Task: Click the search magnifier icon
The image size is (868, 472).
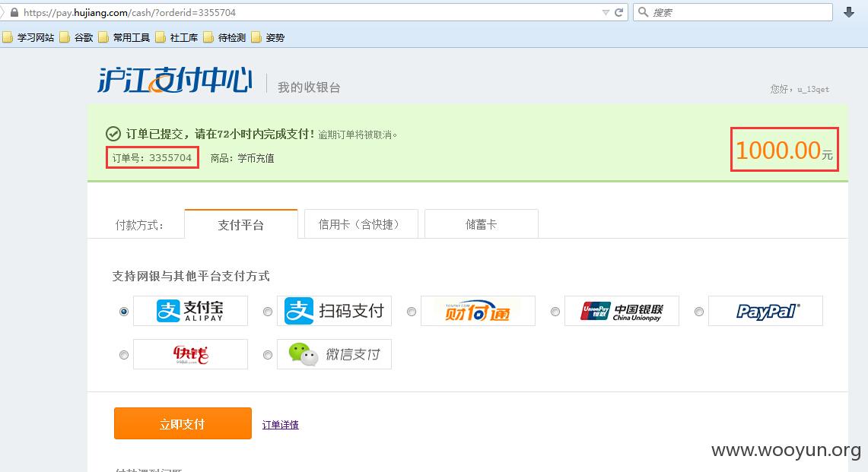Action: click(x=643, y=12)
